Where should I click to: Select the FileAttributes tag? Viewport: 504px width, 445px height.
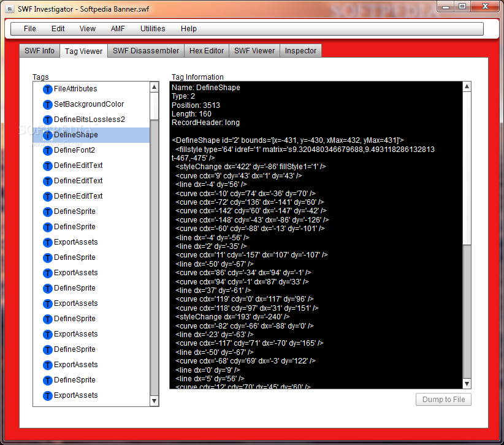pyautogui.click(x=91, y=89)
